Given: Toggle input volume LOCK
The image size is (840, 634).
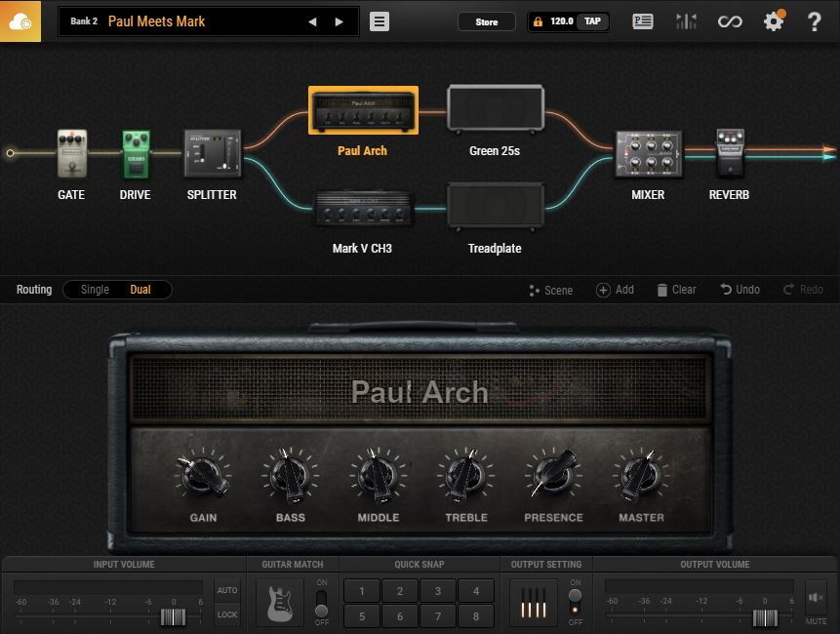Looking at the screenshot, I should (227, 614).
